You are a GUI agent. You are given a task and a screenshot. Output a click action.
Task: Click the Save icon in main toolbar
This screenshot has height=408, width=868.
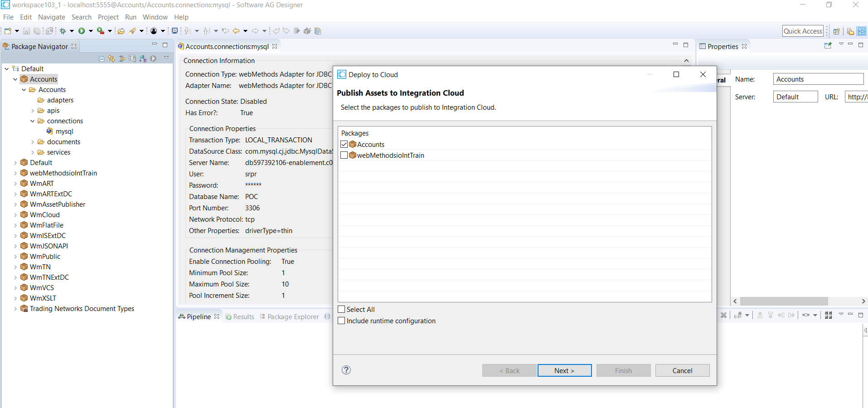(26, 31)
